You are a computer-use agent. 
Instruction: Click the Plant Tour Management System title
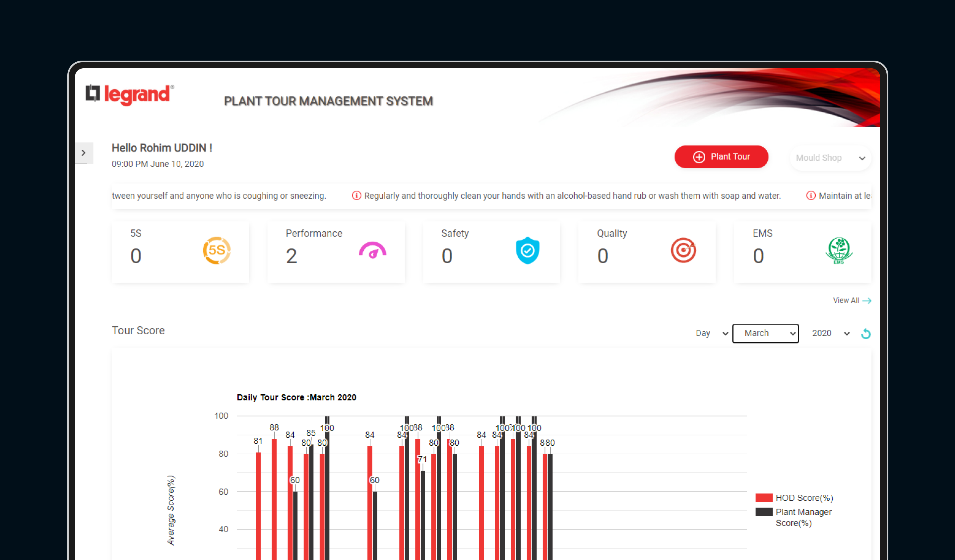328,101
